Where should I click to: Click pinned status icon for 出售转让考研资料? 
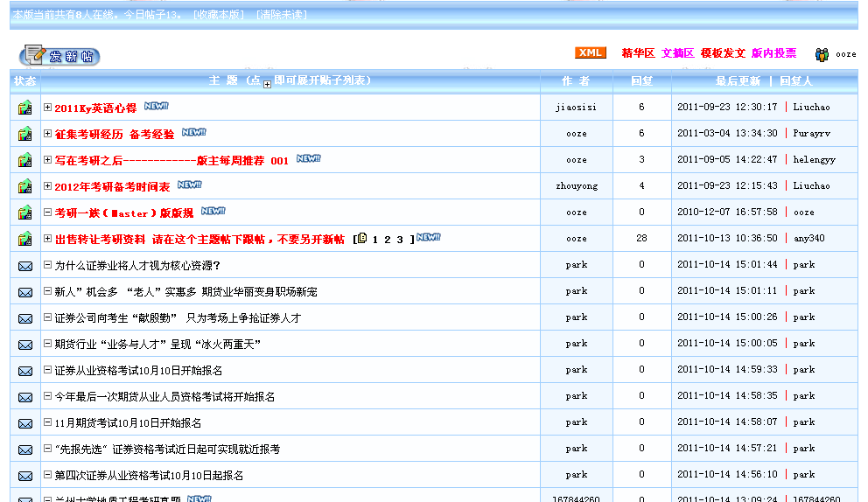click(x=24, y=239)
